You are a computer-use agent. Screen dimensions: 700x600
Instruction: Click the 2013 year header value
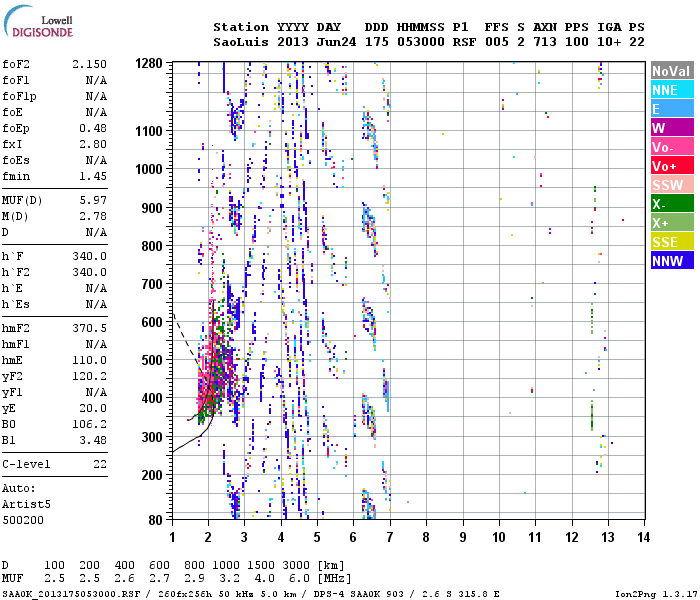coord(293,42)
